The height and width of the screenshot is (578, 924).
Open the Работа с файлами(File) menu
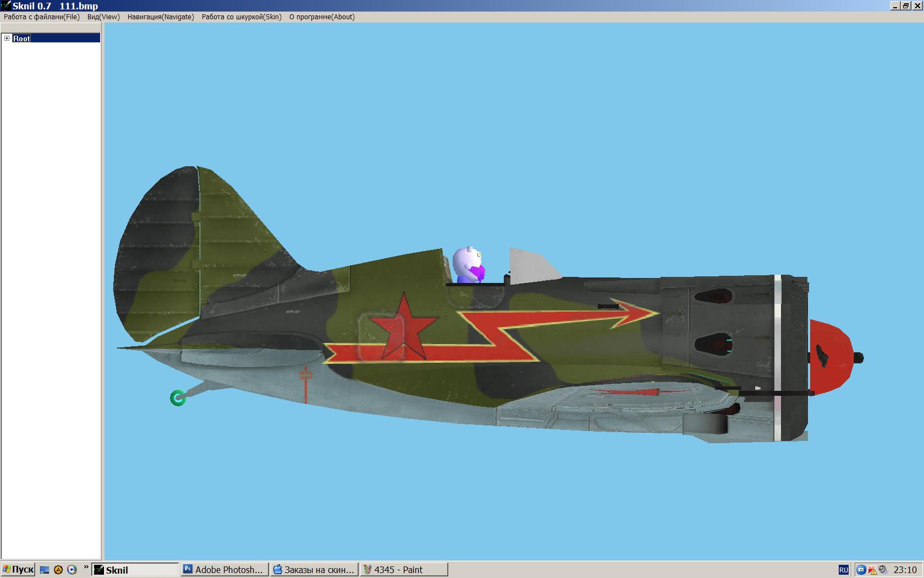point(42,17)
